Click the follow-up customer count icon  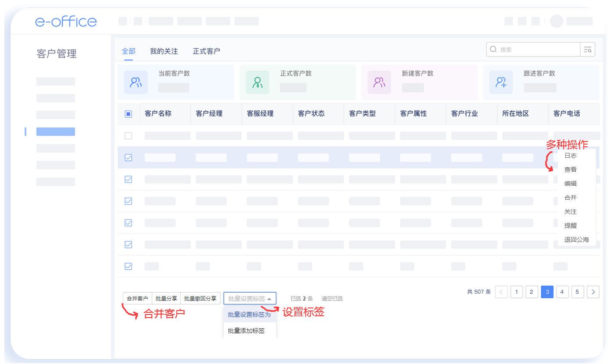pyautogui.click(x=501, y=82)
